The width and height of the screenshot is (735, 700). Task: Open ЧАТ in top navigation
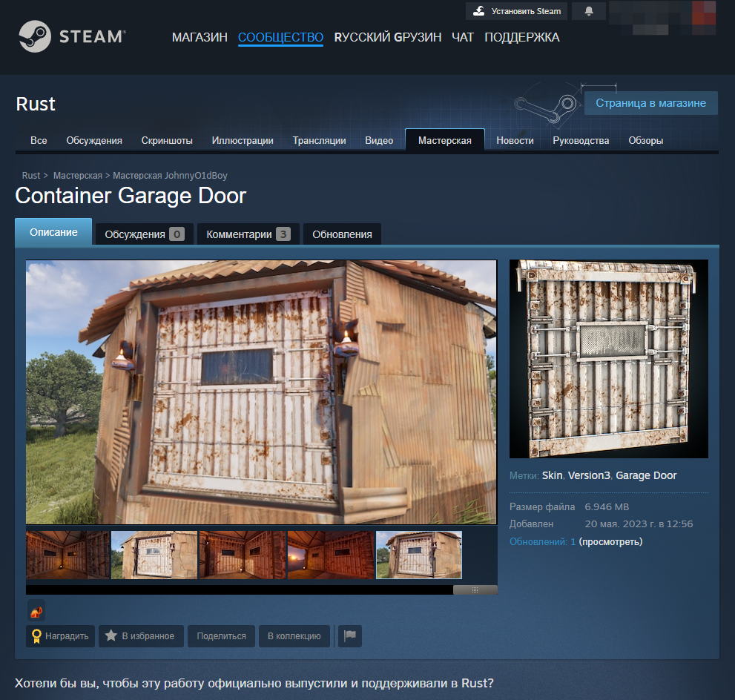463,37
